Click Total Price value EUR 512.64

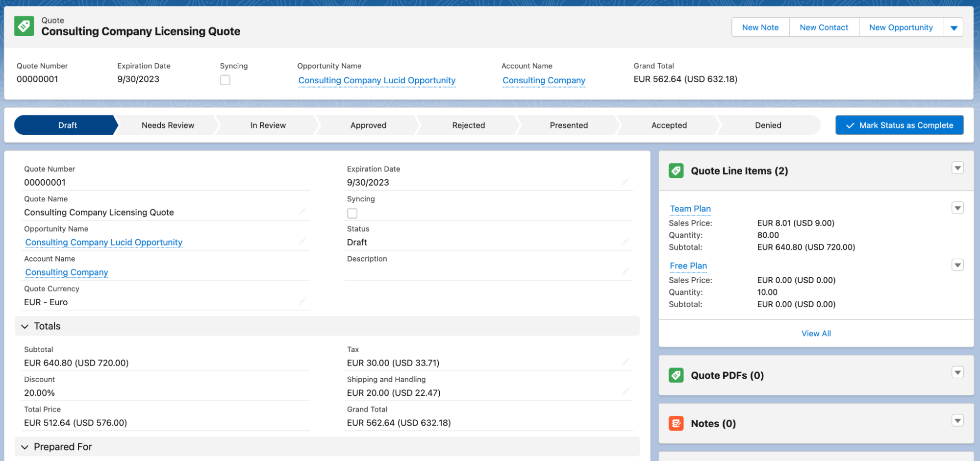(x=75, y=422)
